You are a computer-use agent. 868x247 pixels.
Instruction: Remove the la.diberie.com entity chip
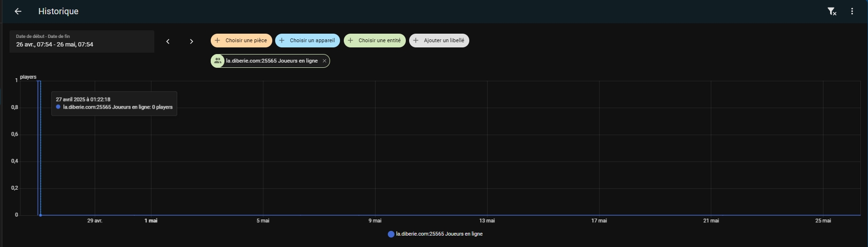coord(324,61)
